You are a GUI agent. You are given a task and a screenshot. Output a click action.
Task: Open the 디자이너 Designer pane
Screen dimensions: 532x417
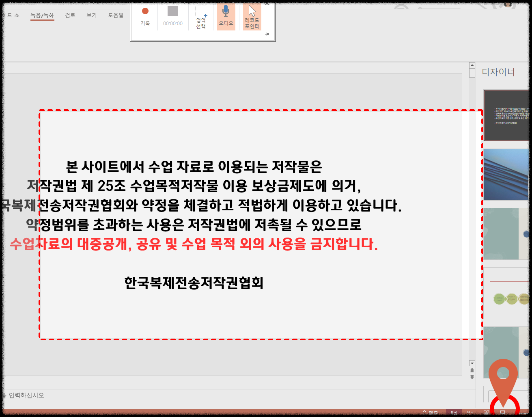click(x=499, y=72)
